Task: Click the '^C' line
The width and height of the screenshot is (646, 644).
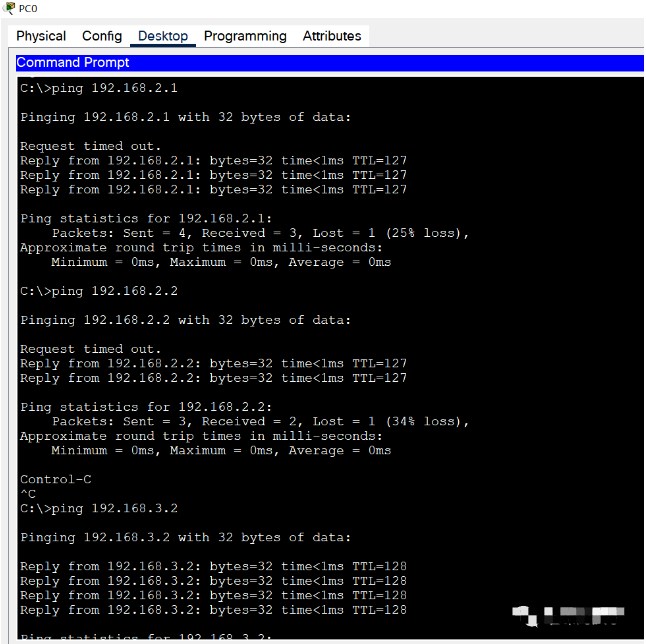Action: tap(28, 494)
